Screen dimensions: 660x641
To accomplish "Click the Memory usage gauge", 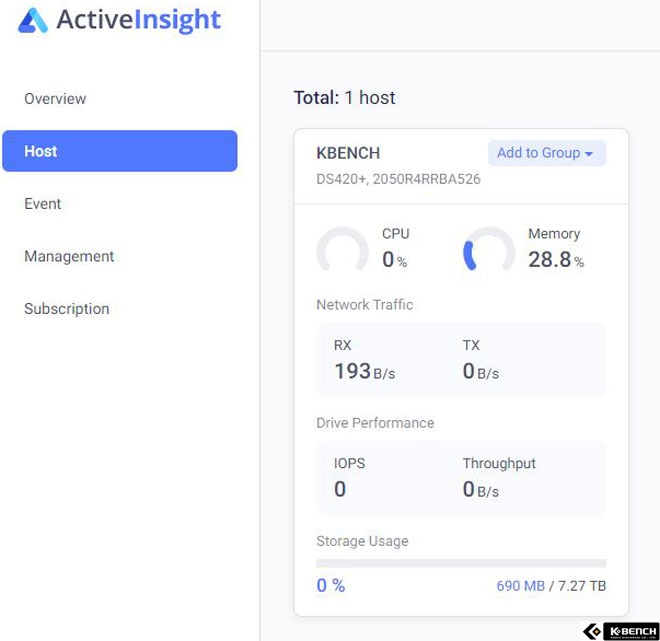I will [489, 250].
